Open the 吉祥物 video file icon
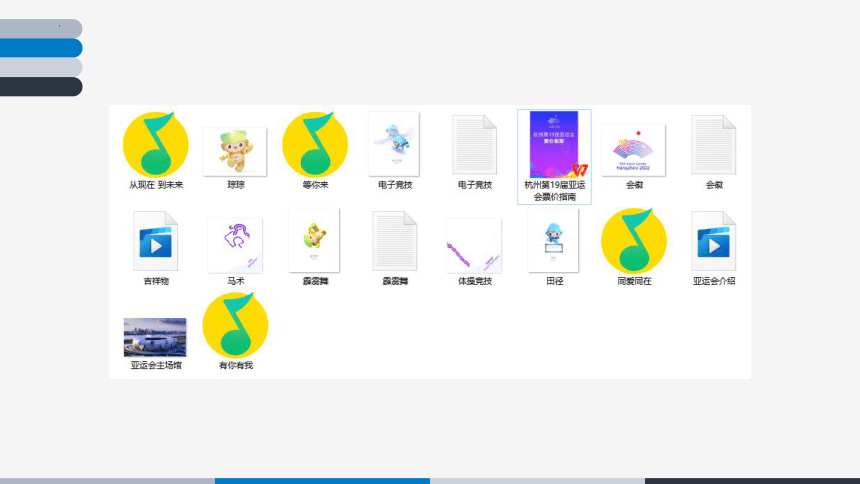This screenshot has height=484, width=860. pyautogui.click(x=156, y=241)
